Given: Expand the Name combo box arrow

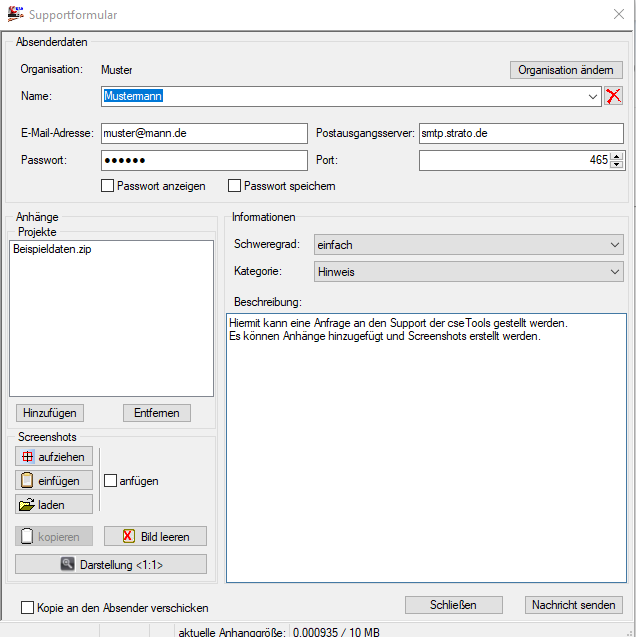Looking at the screenshot, I should point(594,96).
